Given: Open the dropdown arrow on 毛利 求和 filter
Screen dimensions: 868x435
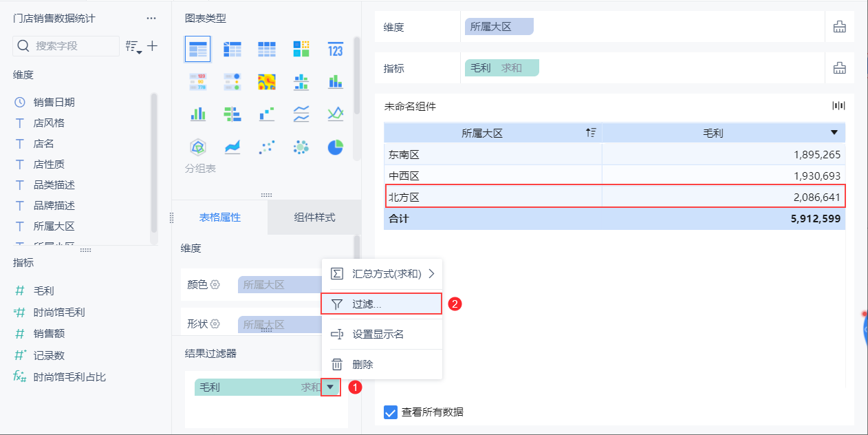Looking at the screenshot, I should point(331,388).
